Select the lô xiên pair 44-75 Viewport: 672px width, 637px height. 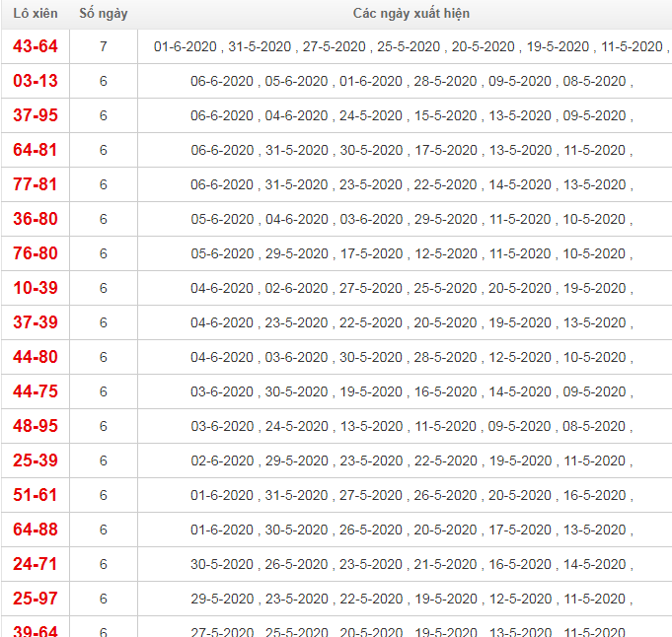(36, 391)
